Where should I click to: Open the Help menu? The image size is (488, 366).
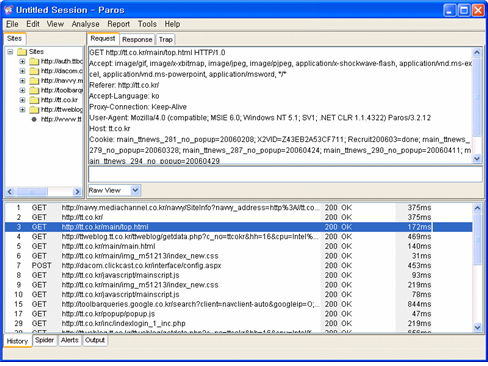pos(172,24)
